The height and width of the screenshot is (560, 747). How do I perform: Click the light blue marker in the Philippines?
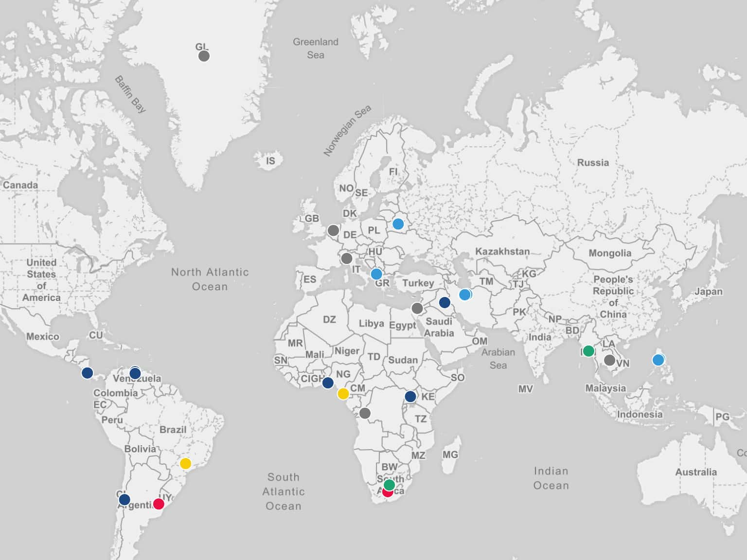(658, 360)
